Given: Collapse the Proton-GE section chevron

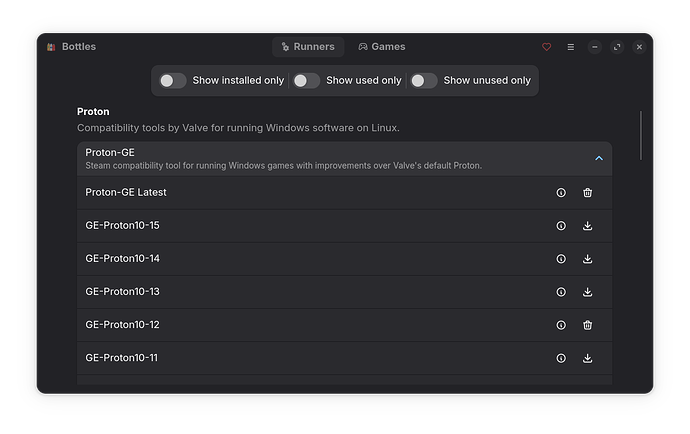Looking at the screenshot, I should tap(599, 158).
